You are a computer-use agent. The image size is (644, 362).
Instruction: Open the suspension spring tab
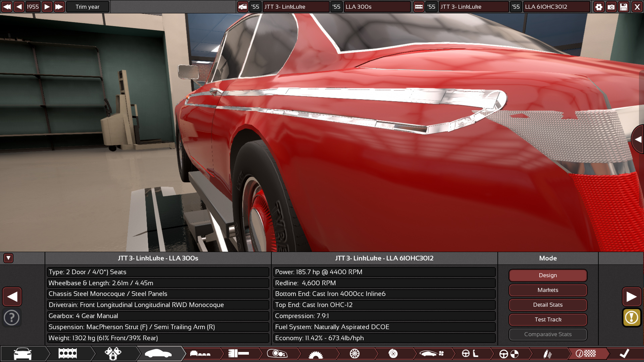547,354
